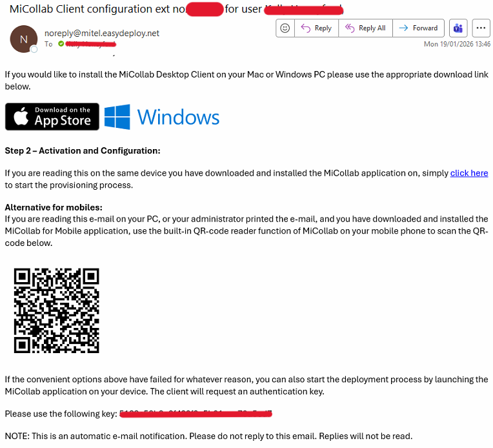Viewport: 493px width, 448px height.
Task: Open more actions ellipsis menu
Action: pyautogui.click(x=481, y=28)
